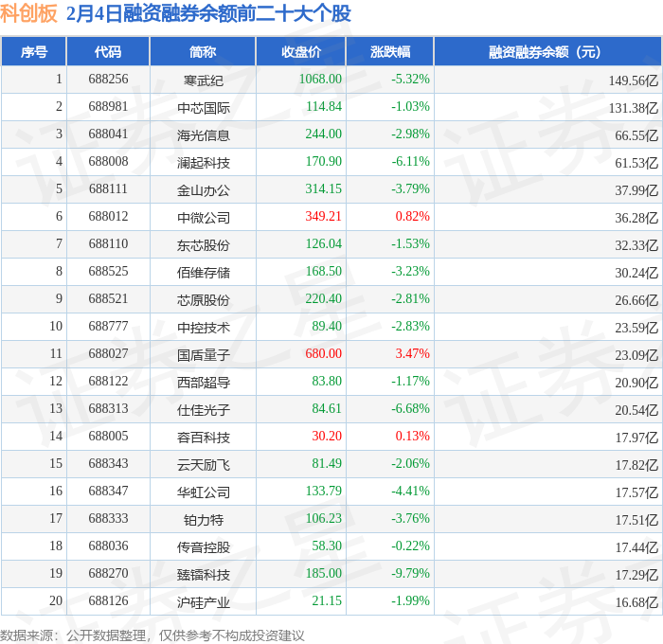Click the 2月4日融资融券余额前二十大个股 heading

[208, 13]
